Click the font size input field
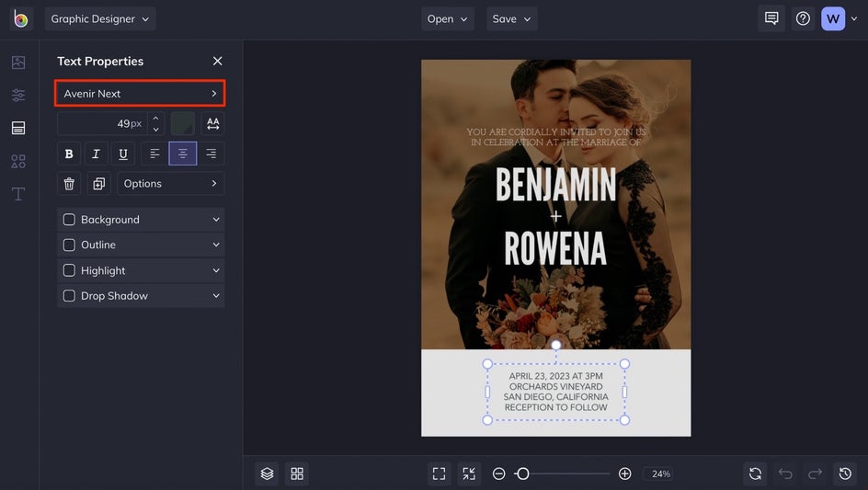This screenshot has width=868, height=490. (x=101, y=123)
